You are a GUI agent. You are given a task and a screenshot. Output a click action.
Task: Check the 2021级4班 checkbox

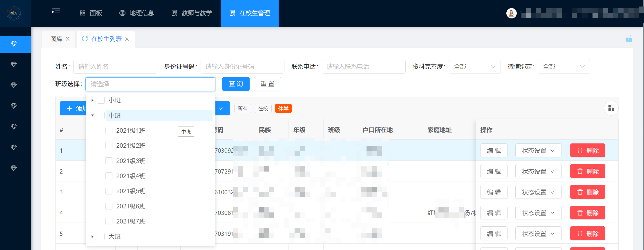point(109,176)
